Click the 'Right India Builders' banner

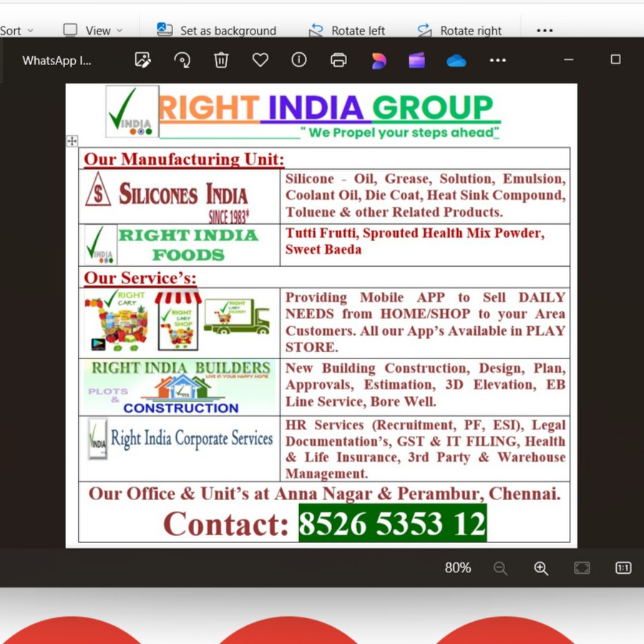click(x=180, y=387)
